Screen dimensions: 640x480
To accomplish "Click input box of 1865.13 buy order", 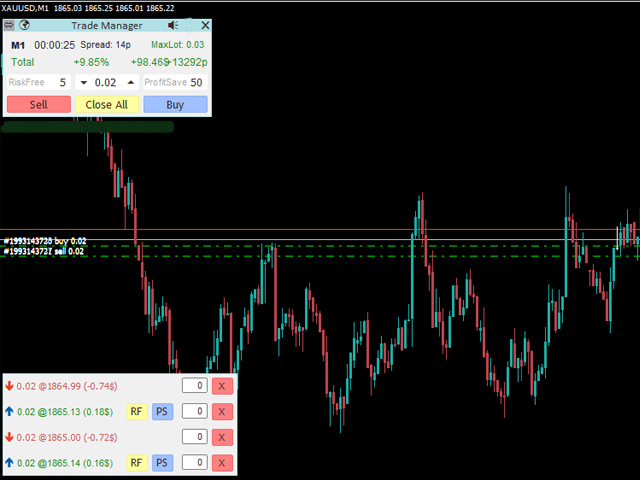I will (x=195, y=411).
